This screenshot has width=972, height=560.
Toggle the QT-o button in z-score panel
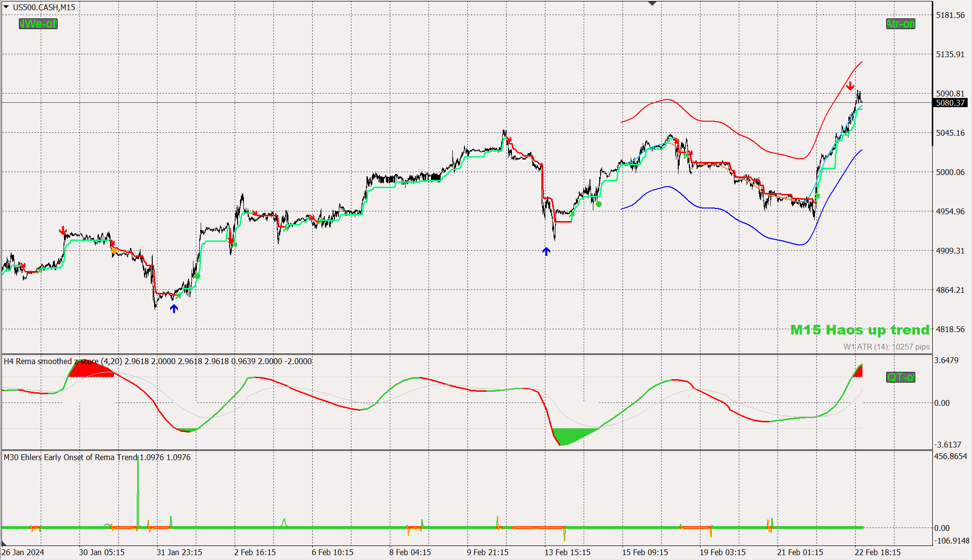900,377
